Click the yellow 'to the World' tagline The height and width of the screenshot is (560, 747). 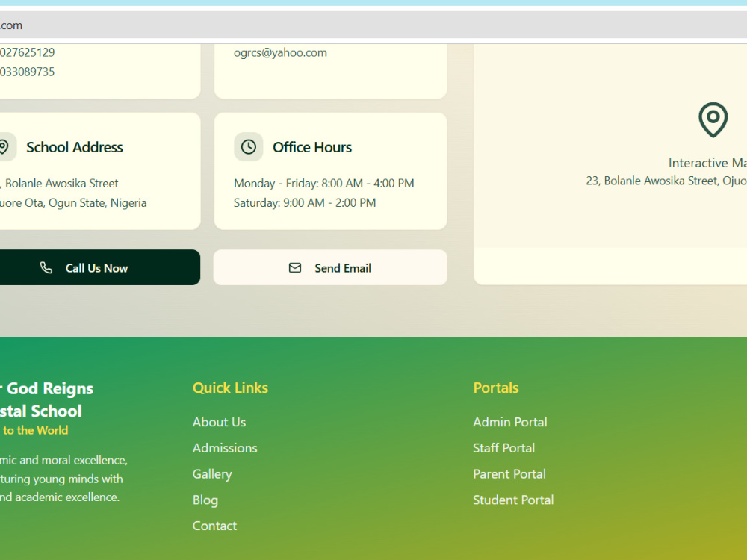point(34,430)
